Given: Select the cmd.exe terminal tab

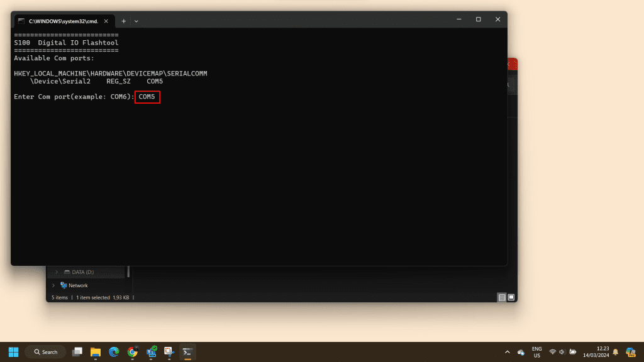Looking at the screenshot, I should pos(62,21).
